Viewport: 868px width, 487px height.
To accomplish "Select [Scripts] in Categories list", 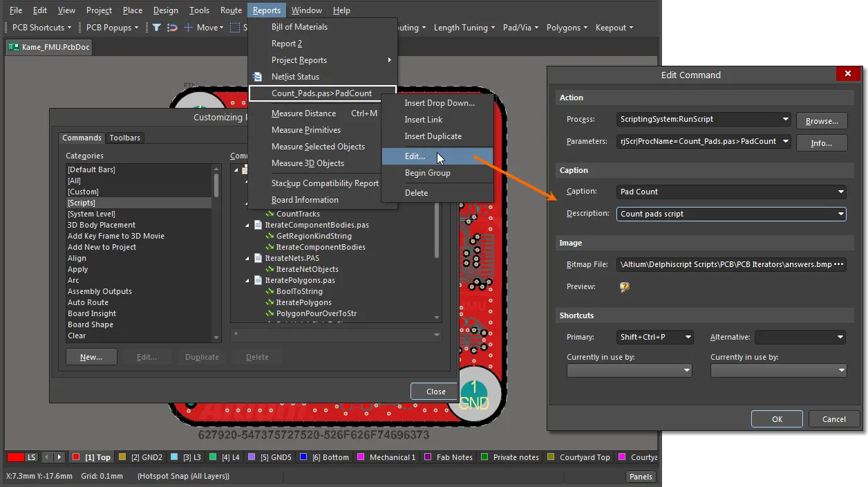I will click(x=138, y=203).
